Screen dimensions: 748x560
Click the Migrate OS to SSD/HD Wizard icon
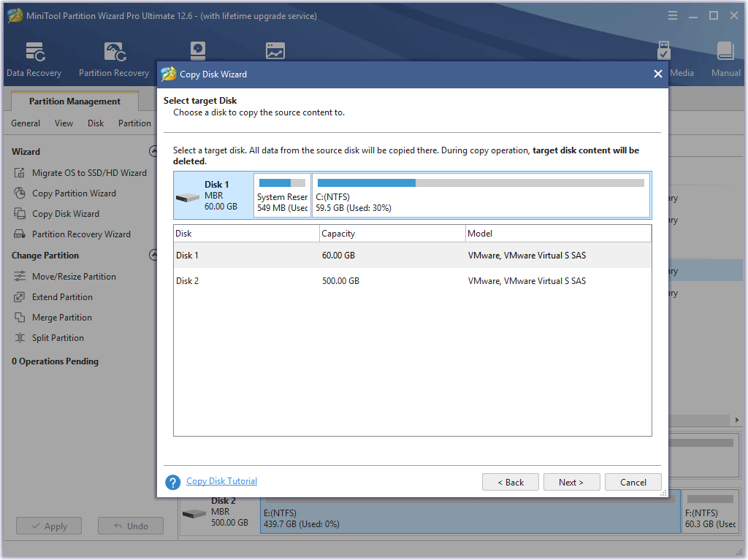coord(20,173)
